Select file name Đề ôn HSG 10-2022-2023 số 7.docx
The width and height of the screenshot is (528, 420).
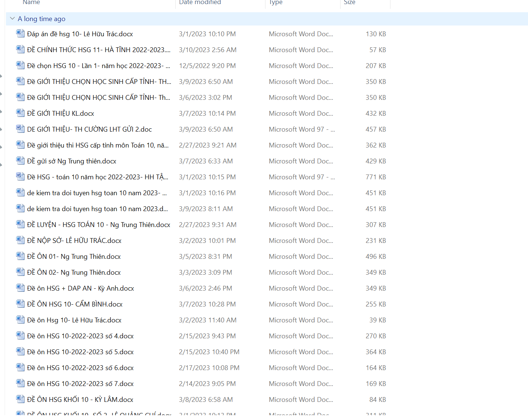tap(80, 384)
